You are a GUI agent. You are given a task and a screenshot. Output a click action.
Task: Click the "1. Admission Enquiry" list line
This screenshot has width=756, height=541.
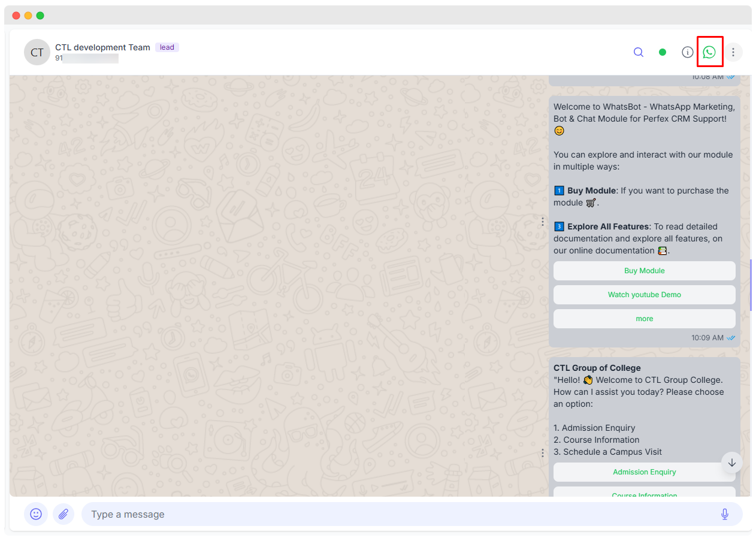click(594, 428)
